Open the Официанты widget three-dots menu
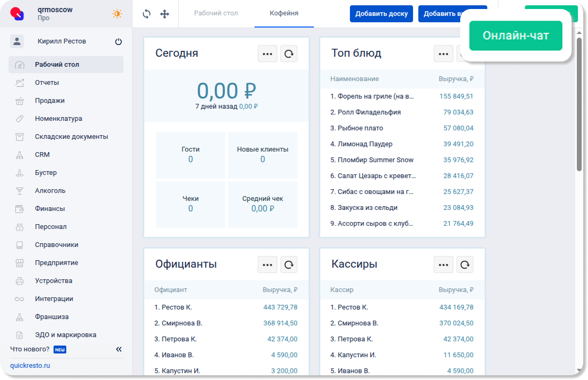Screen dimensions: 588x380 (x=267, y=264)
